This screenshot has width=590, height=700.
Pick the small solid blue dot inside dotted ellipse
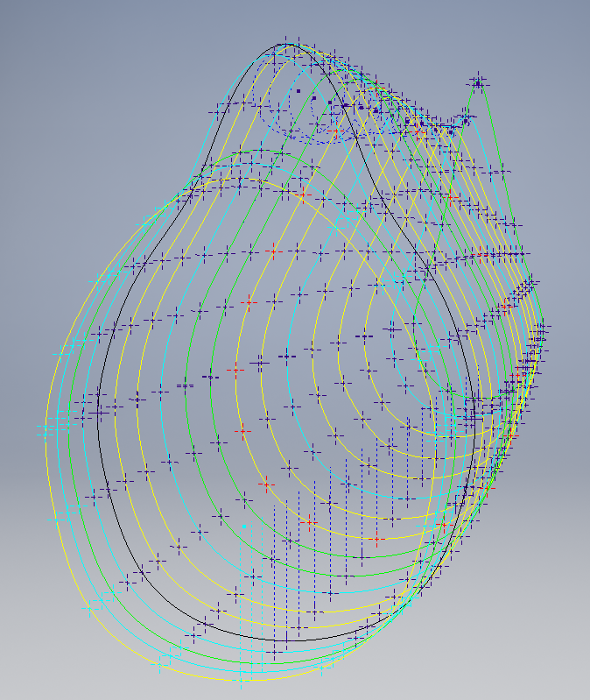[x=299, y=90]
